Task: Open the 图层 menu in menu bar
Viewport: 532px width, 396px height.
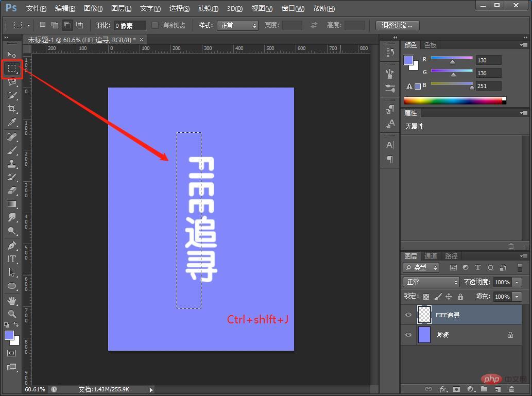Action: 121,8
